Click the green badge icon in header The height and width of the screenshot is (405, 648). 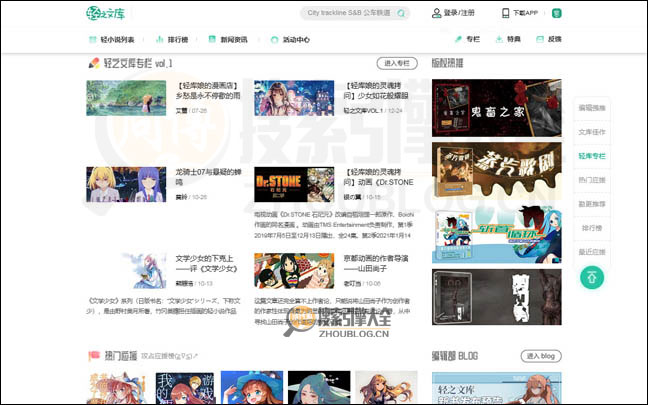tap(557, 13)
